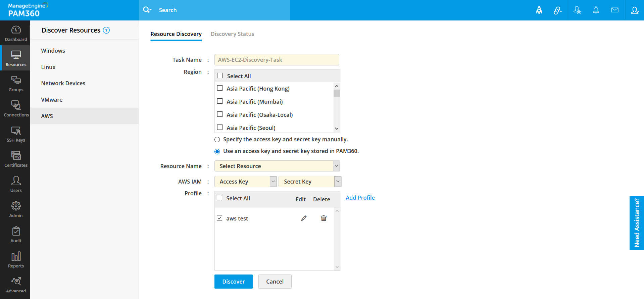The width and height of the screenshot is (644, 299).
Task: Click the Region list scrollbar thumb
Action: point(337,93)
